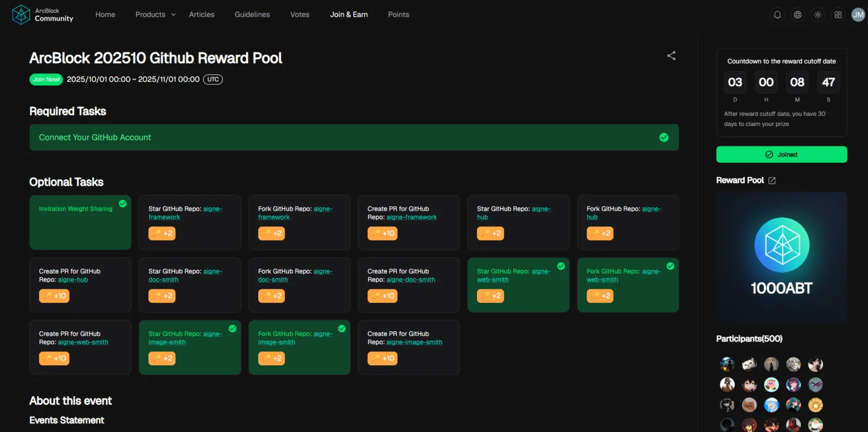This screenshot has height=432, width=868.
Task: Open aigne-image-smith link in Create PR card
Action: point(414,342)
